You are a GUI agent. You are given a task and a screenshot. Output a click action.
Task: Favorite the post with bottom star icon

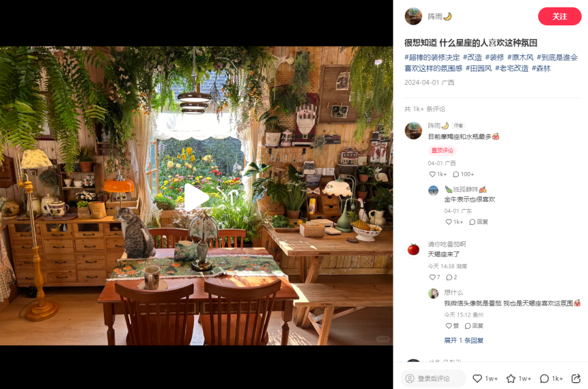(510, 379)
